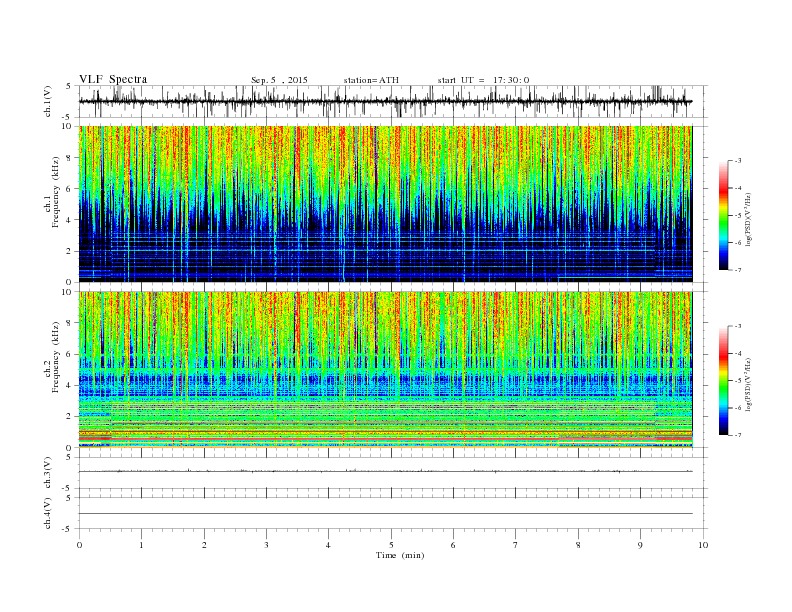The height and width of the screenshot is (612, 792).
Task: Click time axis tick label "8"
Action: (x=578, y=545)
